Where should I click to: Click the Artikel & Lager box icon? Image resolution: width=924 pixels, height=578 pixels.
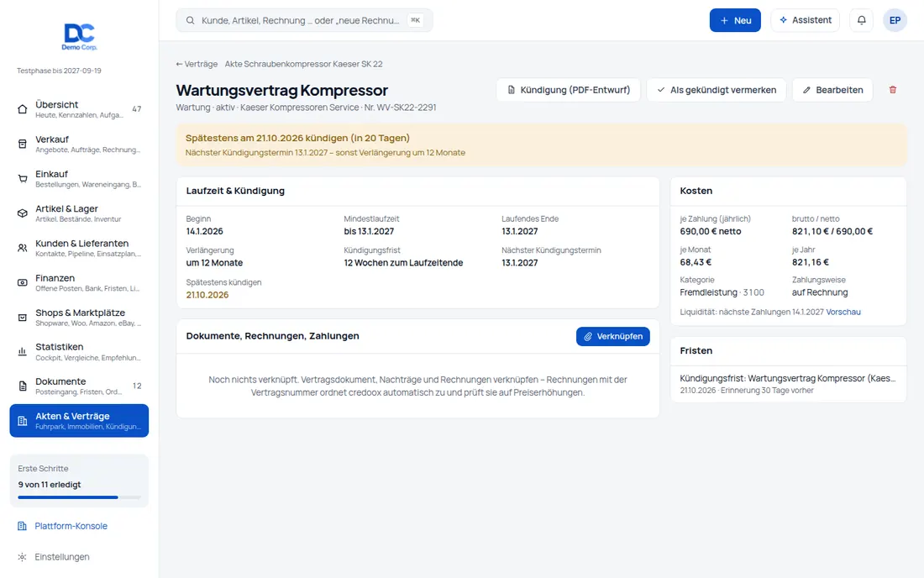click(x=23, y=213)
